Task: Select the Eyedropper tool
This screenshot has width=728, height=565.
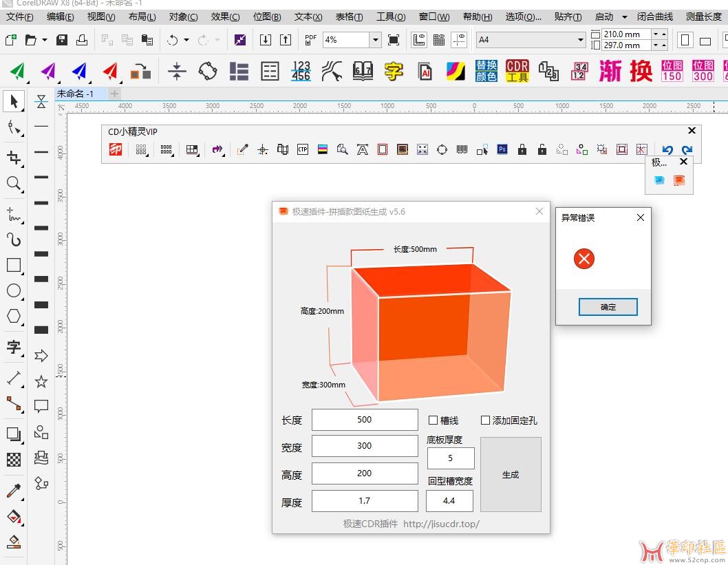Action: (x=14, y=491)
